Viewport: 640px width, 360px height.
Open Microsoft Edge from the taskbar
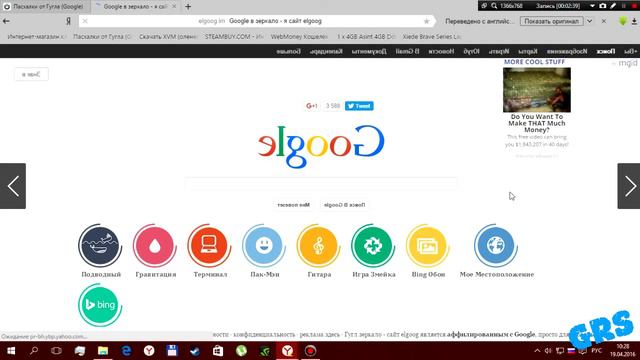pyautogui.click(x=126, y=351)
